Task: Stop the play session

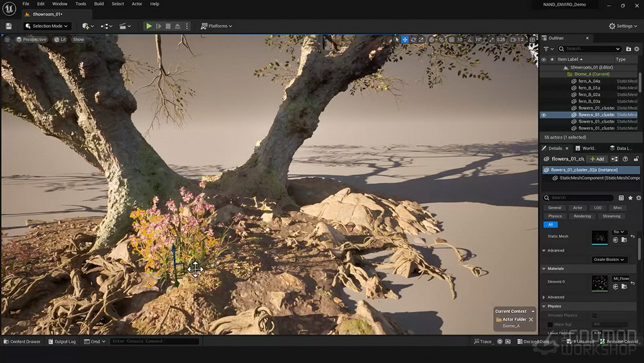Action: tap(168, 26)
